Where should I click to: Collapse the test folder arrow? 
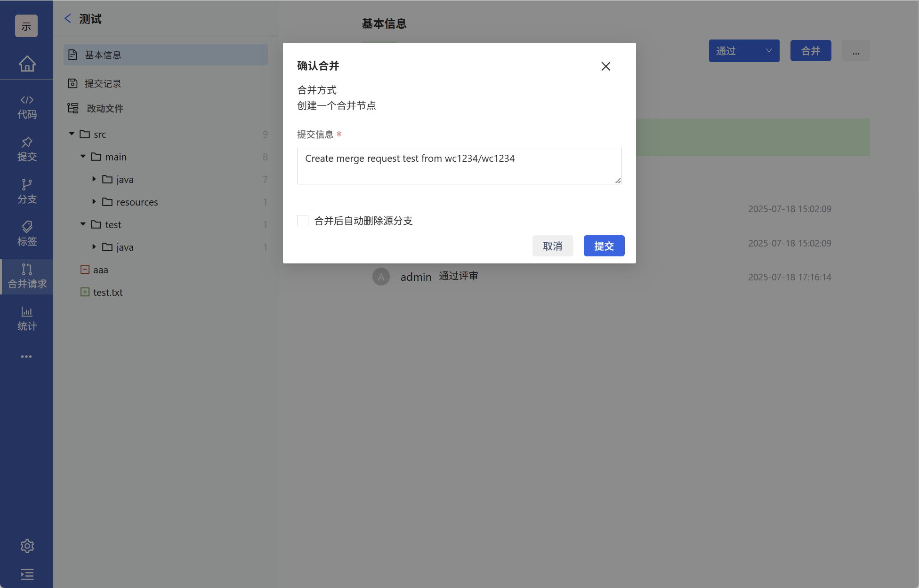83,224
